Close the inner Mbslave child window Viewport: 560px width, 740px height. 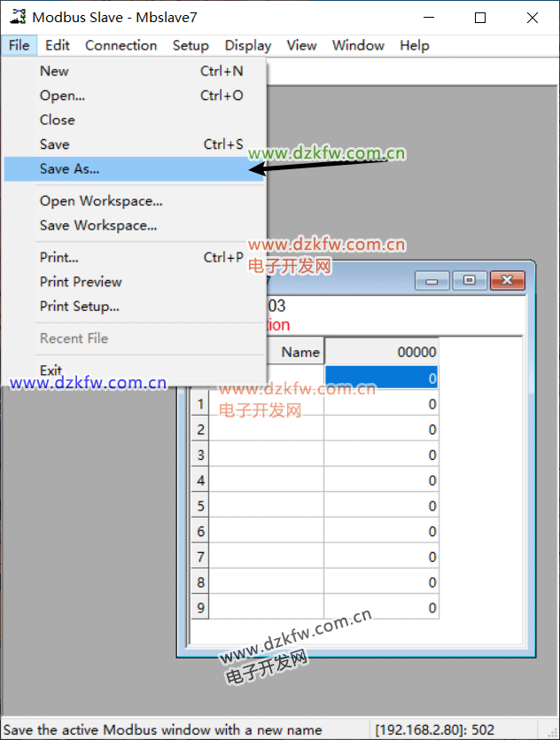(507, 280)
